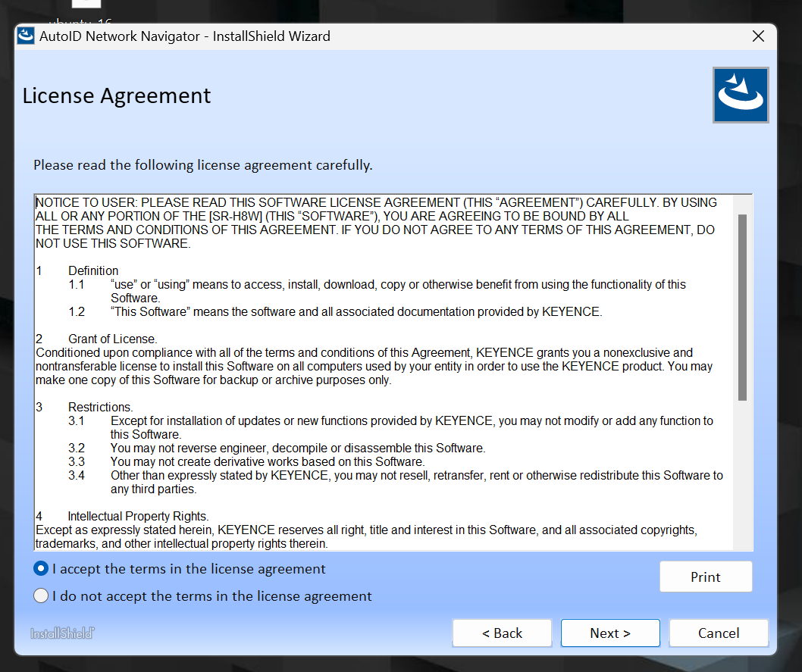Go back with the "< Back" button
The height and width of the screenshot is (672, 802).
coord(502,633)
